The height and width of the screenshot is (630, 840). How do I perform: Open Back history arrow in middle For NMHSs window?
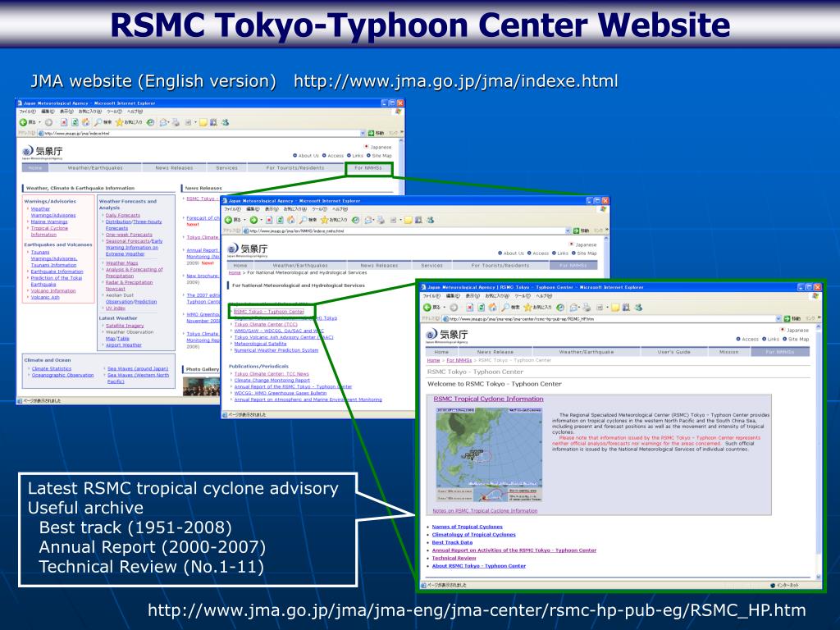click(x=244, y=220)
